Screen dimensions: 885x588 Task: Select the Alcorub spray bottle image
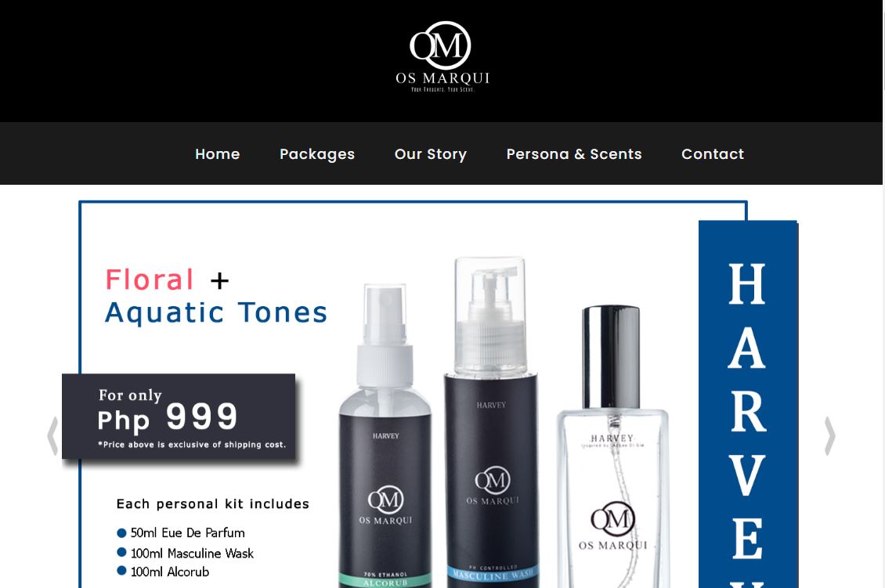click(x=385, y=435)
